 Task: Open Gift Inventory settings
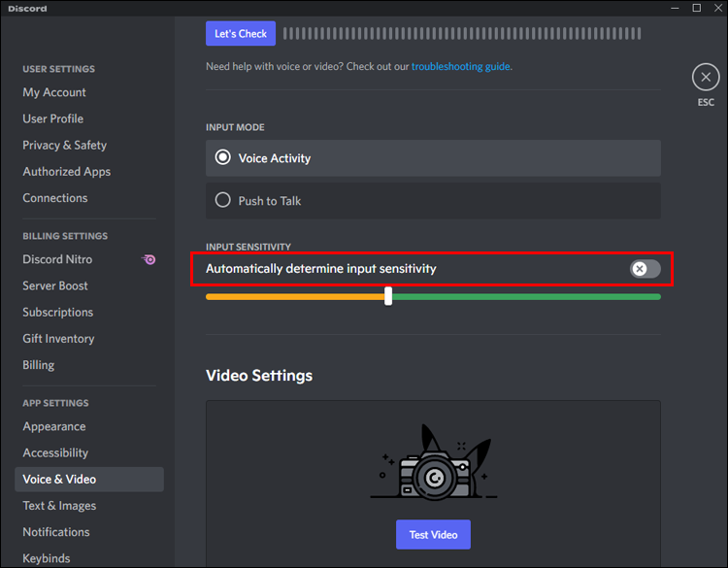(x=58, y=339)
